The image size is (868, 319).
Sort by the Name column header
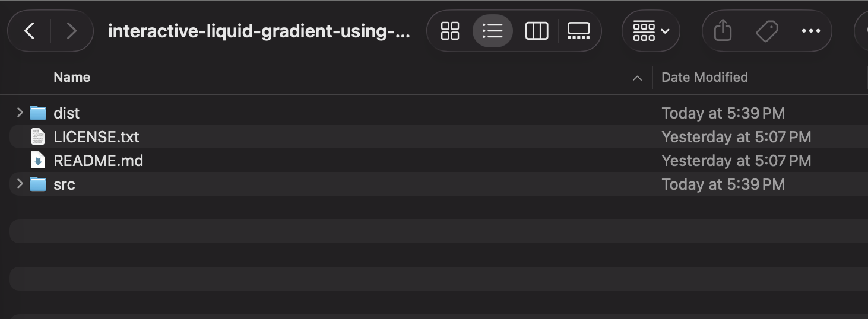(x=72, y=77)
